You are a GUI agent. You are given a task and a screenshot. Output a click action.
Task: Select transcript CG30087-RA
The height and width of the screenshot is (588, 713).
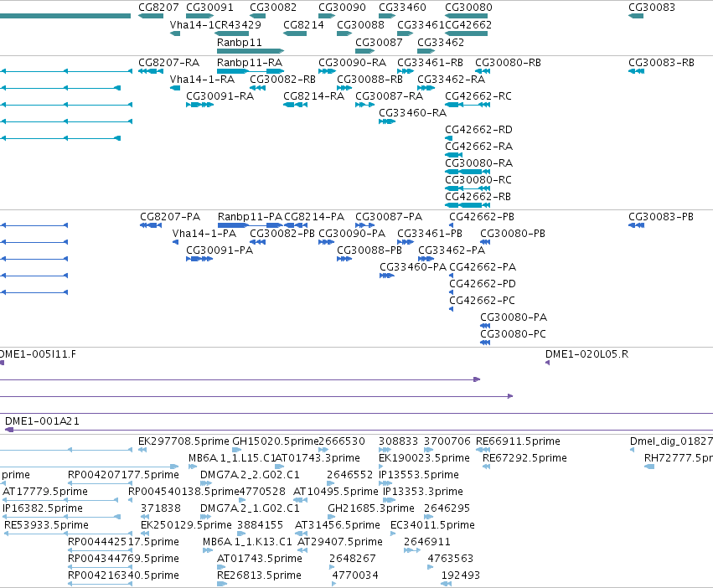(389, 96)
